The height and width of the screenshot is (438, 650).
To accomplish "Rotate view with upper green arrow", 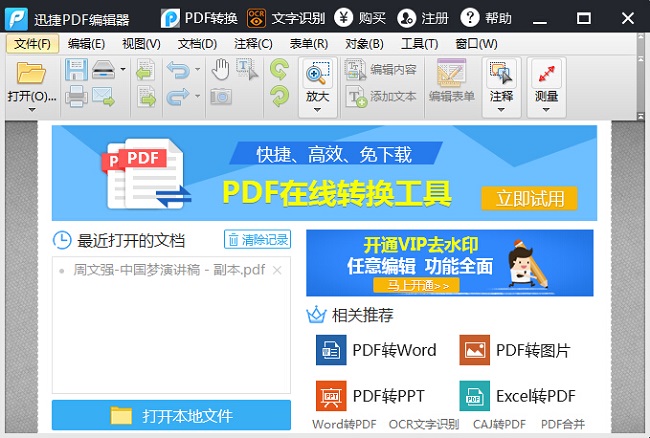I will 279,70.
